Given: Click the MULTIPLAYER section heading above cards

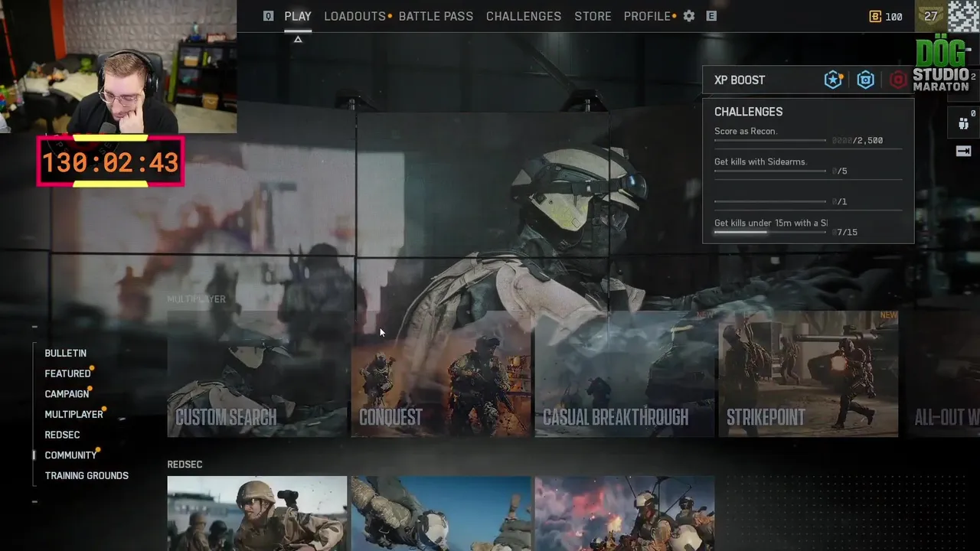Looking at the screenshot, I should point(197,299).
